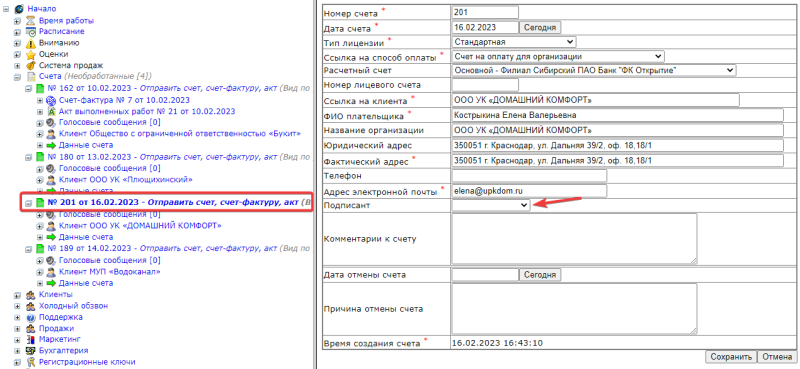Click the Номер счета input field
This screenshot has height=369, width=800.
(x=485, y=12)
